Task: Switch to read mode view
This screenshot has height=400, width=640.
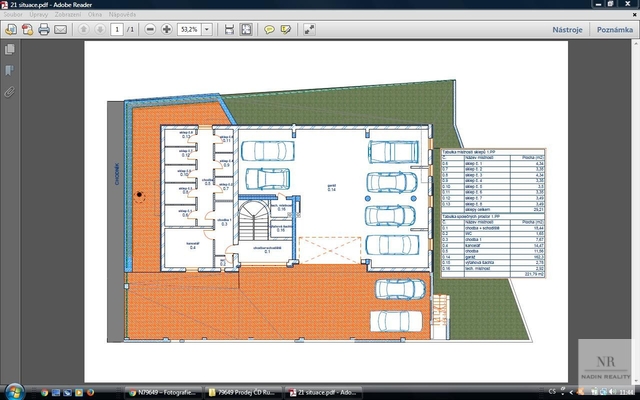Action: tap(310, 30)
